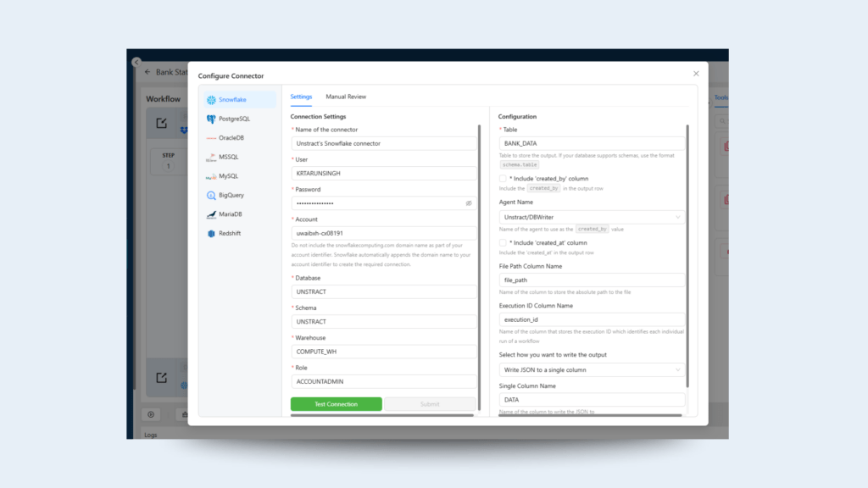
Task: Choose the MySQL connector icon
Action: click(x=211, y=176)
